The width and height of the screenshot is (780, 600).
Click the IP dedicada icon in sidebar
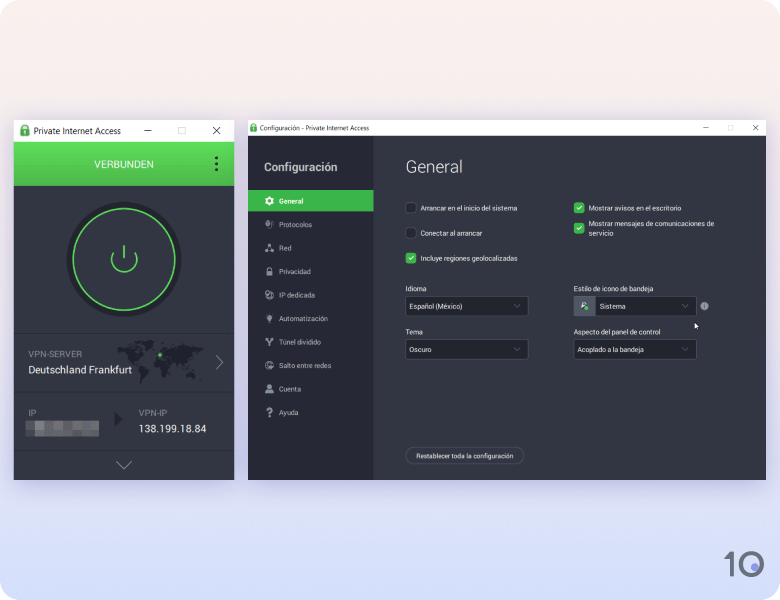click(x=269, y=295)
